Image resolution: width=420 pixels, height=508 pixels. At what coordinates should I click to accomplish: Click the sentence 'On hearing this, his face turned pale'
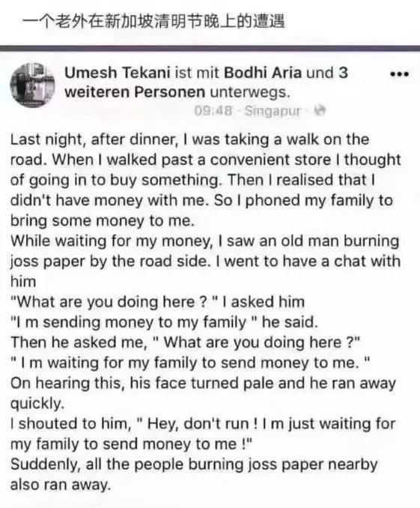point(204,393)
